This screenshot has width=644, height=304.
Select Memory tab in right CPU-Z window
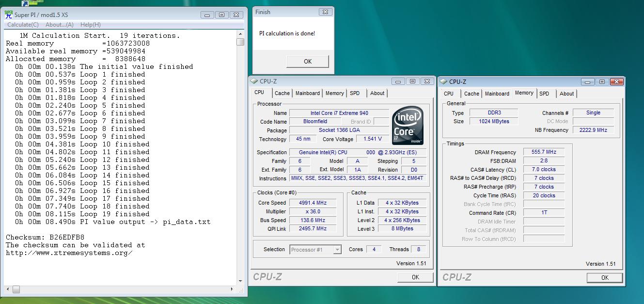point(524,93)
